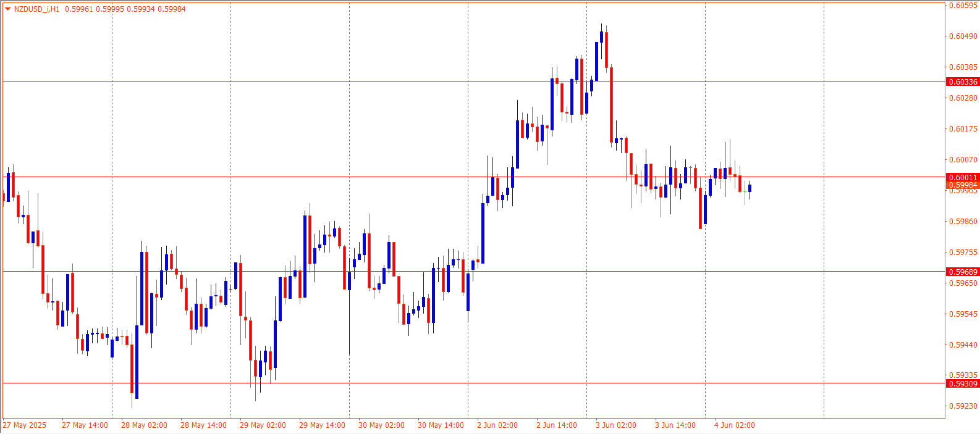Viewport: 980px width, 434px height.
Task: Click the 2 Jun 02:00 time label
Action: coord(497,425)
